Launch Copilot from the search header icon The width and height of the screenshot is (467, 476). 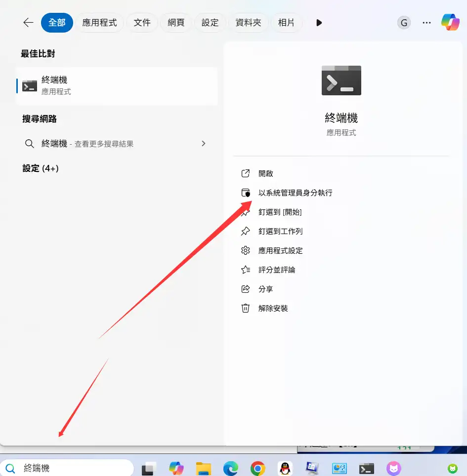pyautogui.click(x=450, y=23)
